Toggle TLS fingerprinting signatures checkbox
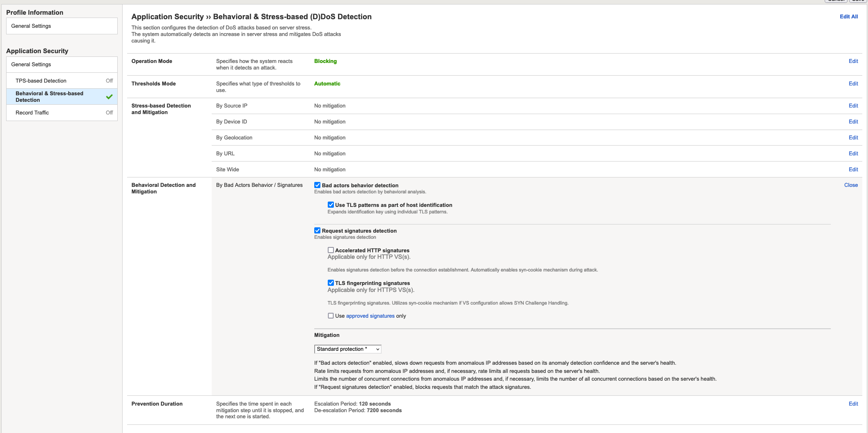The width and height of the screenshot is (868, 433). [x=331, y=283]
